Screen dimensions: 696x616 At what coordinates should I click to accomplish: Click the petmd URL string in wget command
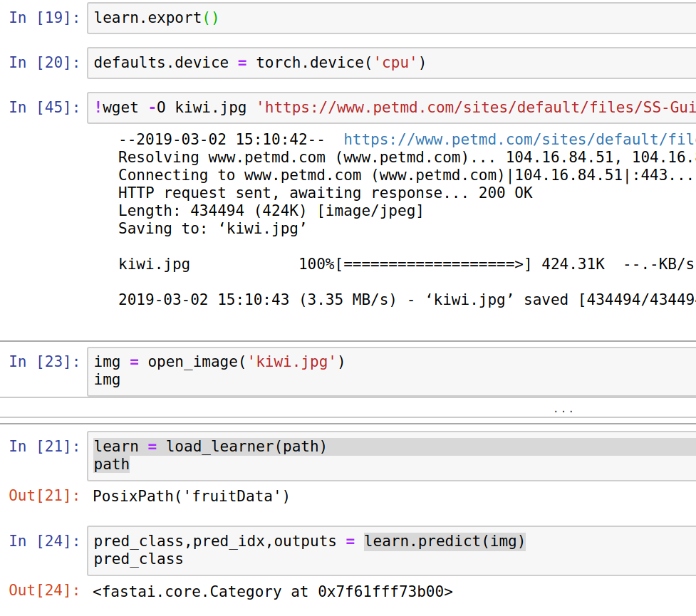476,108
